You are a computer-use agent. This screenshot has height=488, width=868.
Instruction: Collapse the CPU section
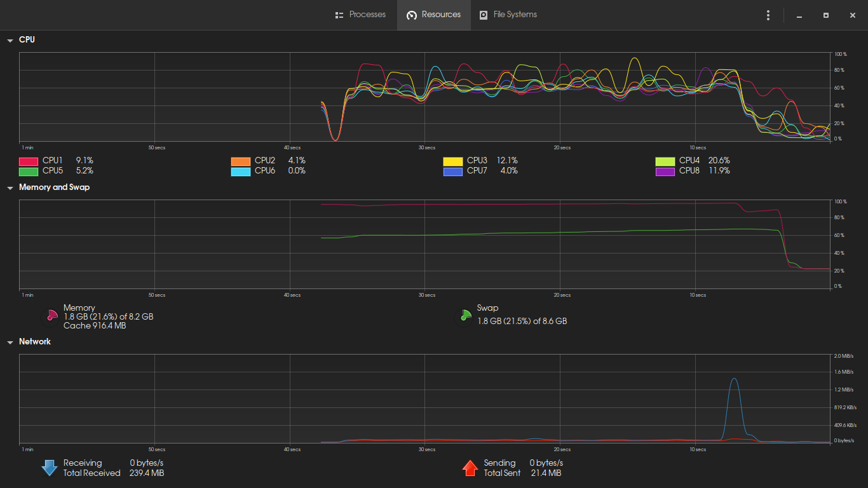coord(10,41)
